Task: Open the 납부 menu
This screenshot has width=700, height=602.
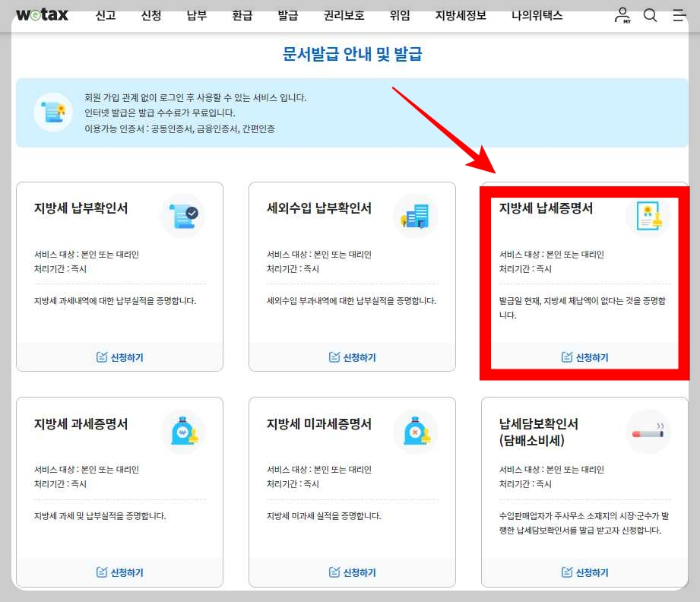Action: [196, 14]
